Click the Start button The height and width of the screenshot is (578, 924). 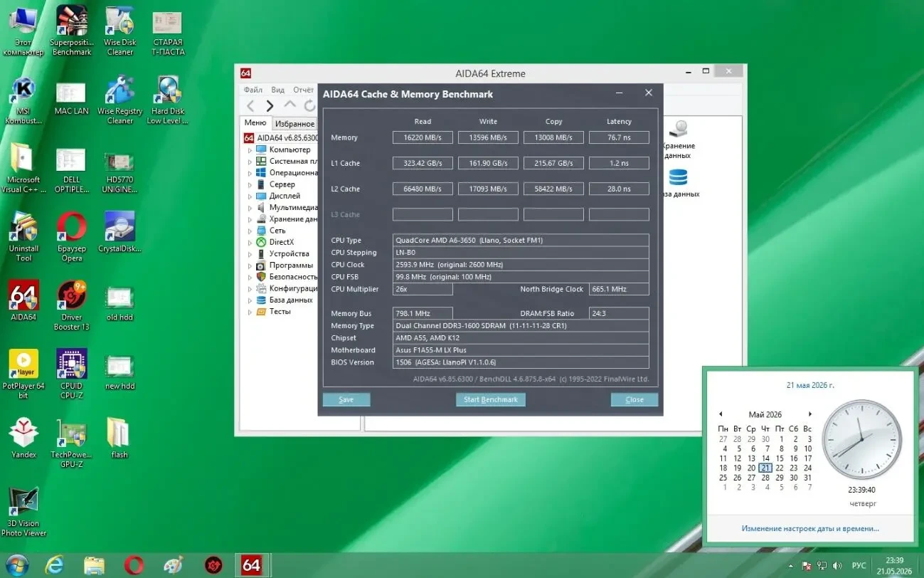[16, 565]
